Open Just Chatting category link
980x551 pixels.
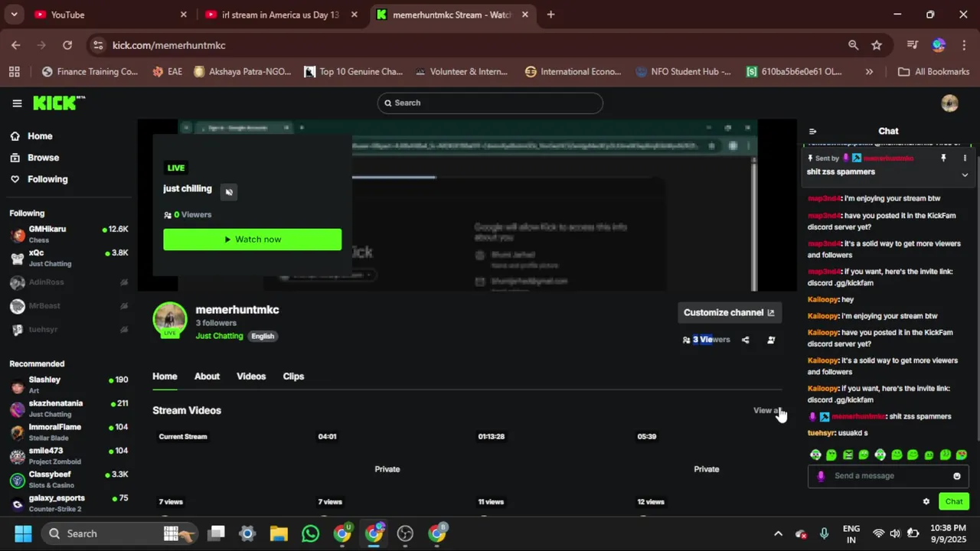coord(219,336)
